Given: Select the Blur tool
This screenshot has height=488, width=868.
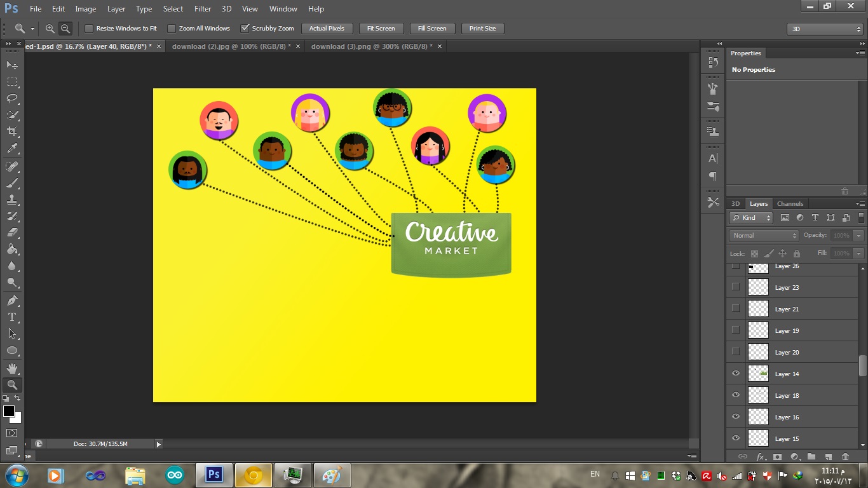Looking at the screenshot, I should click(12, 266).
